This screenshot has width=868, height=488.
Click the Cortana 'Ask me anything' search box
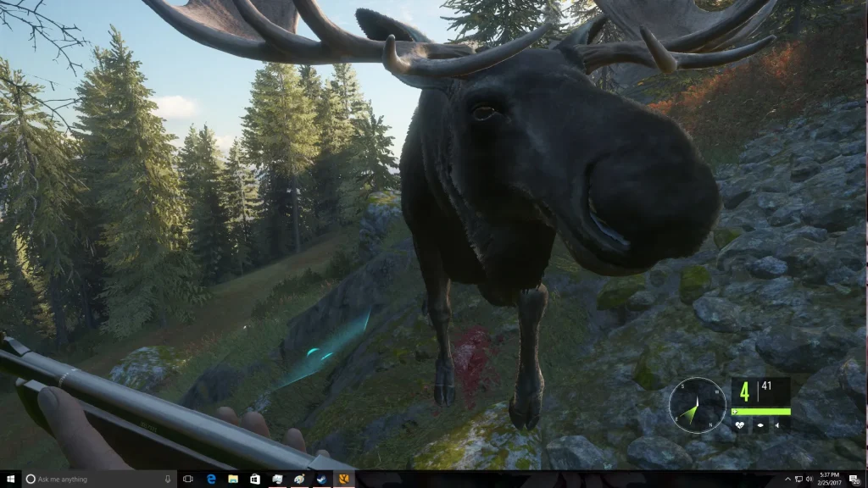point(98,480)
